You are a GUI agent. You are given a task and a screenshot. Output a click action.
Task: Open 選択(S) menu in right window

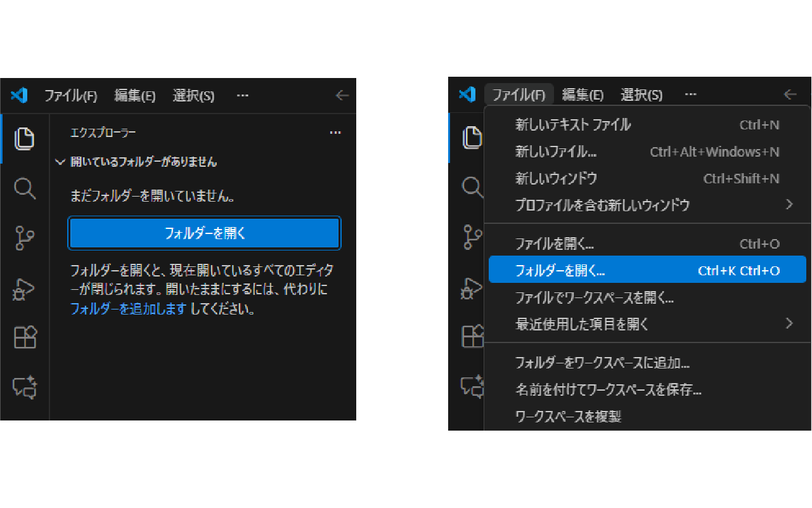[x=641, y=94]
